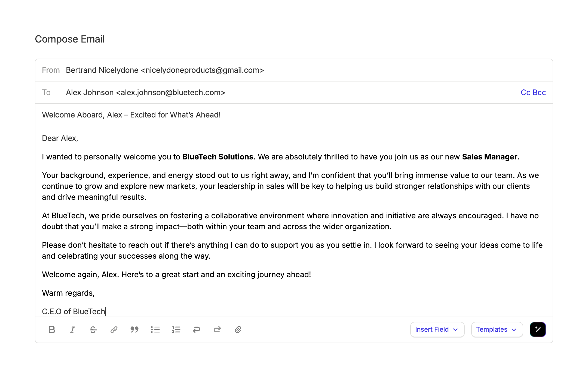The image size is (588, 378).
Task: Click the From sender address field
Action: [165, 70]
